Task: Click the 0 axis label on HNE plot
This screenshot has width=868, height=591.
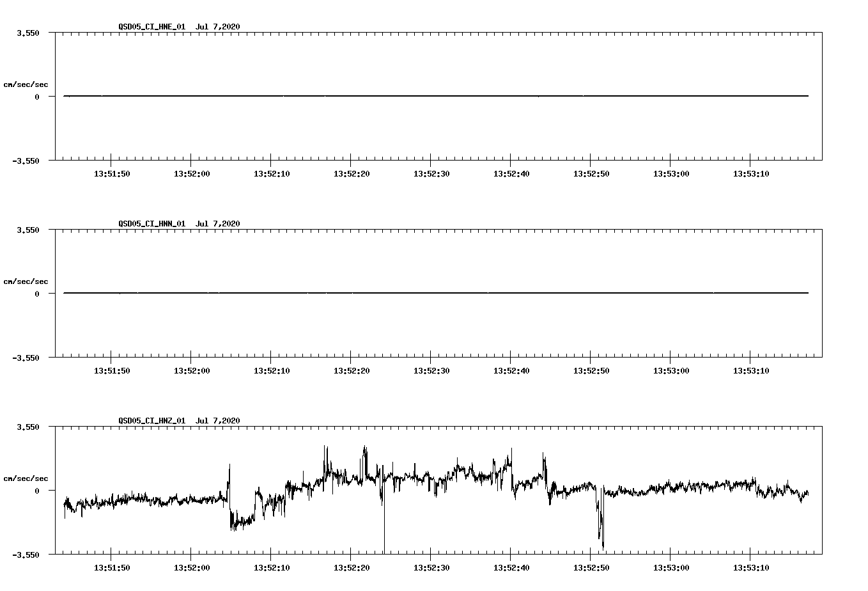Action: coord(37,97)
